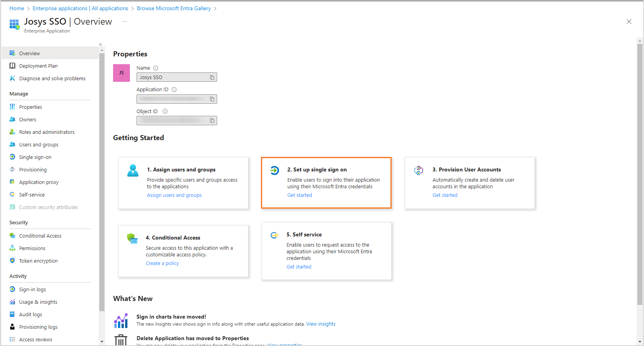Click the Sign in charts bar graph icon

(121, 321)
